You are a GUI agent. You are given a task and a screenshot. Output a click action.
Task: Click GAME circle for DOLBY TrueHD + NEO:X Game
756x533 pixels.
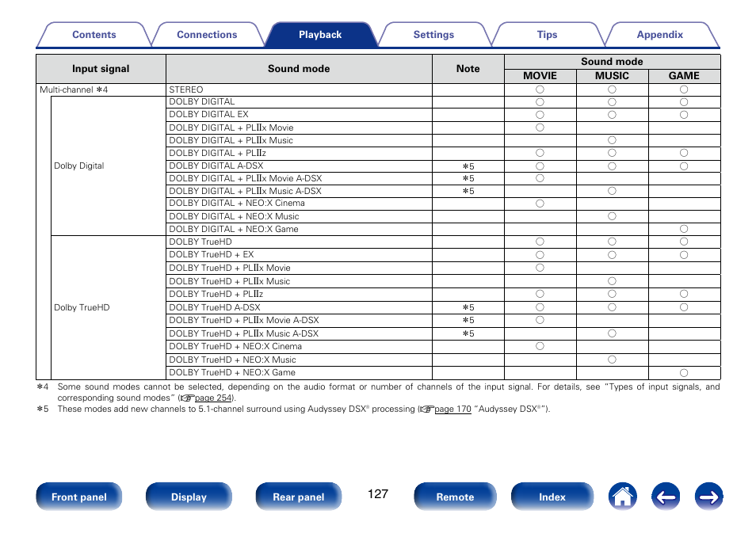point(684,372)
